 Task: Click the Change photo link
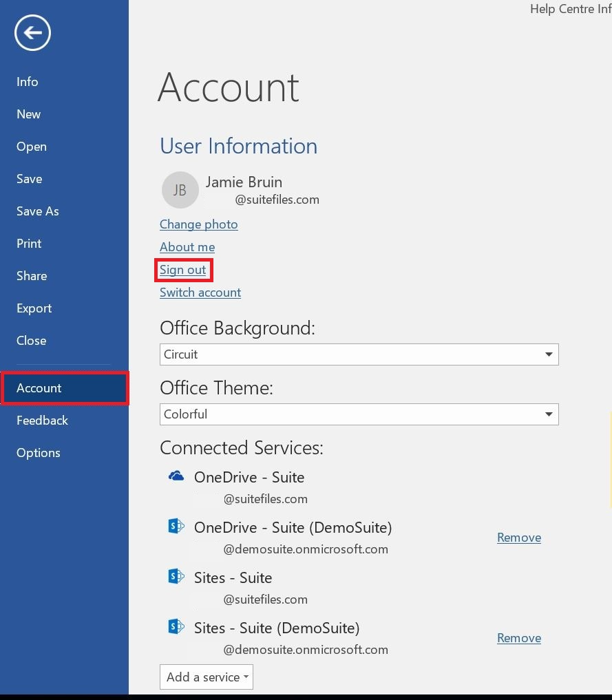click(199, 224)
